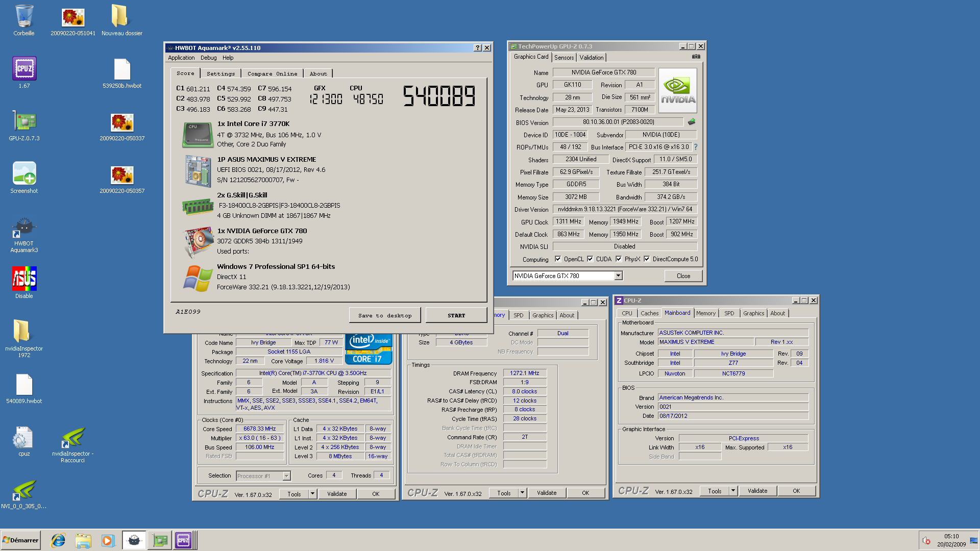
Task: Switch to CPU-Z via its taskbar icon
Action: pyautogui.click(x=183, y=540)
